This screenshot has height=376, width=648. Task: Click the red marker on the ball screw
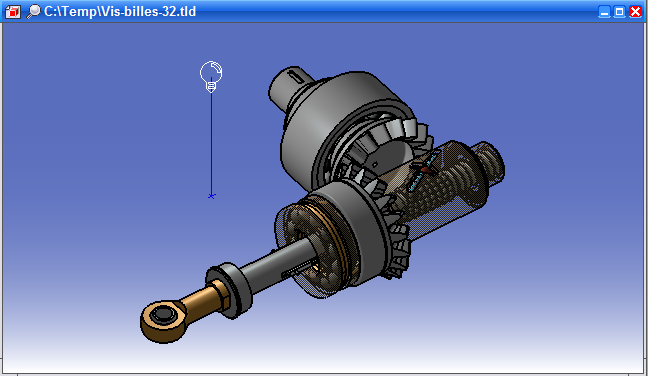[425, 169]
